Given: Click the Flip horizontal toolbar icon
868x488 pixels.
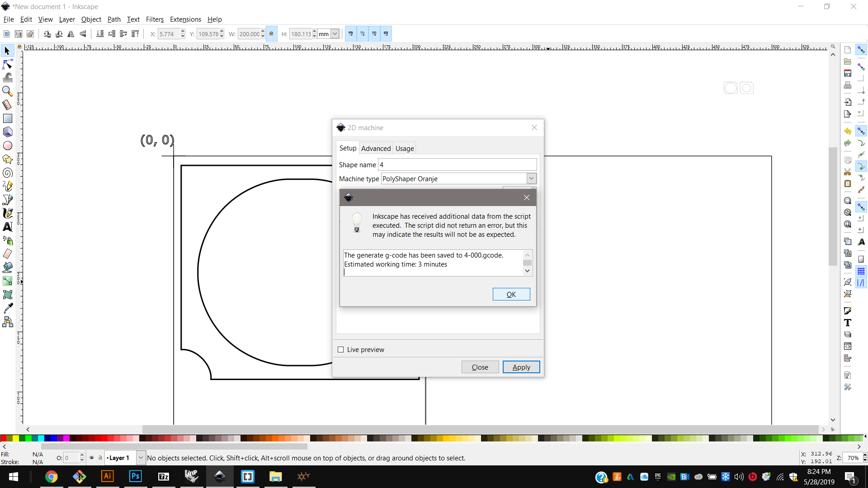Looking at the screenshot, I should (71, 34).
